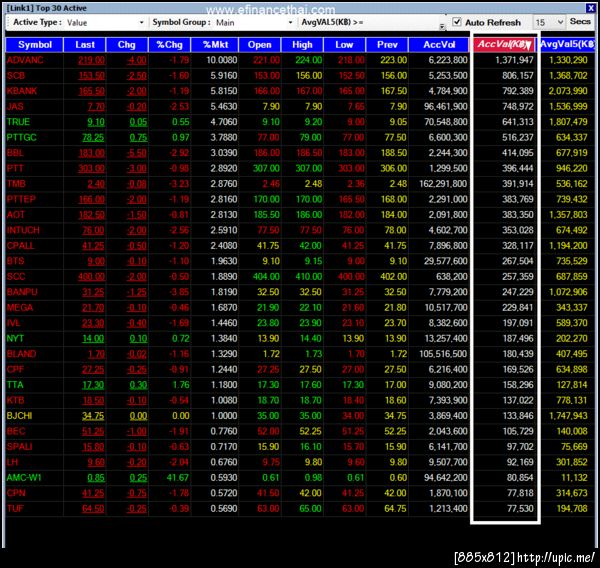Select the AOT symbol
This screenshot has height=568, width=600.
click(16, 215)
